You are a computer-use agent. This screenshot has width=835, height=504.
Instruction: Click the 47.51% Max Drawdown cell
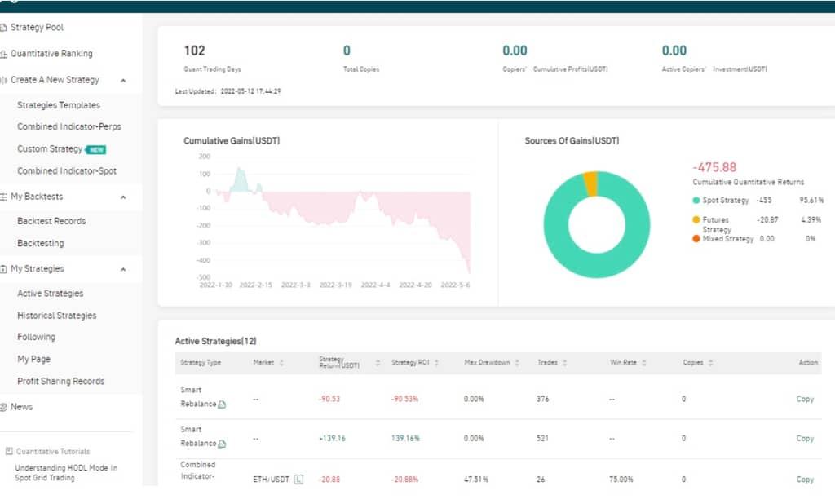pyautogui.click(x=475, y=480)
